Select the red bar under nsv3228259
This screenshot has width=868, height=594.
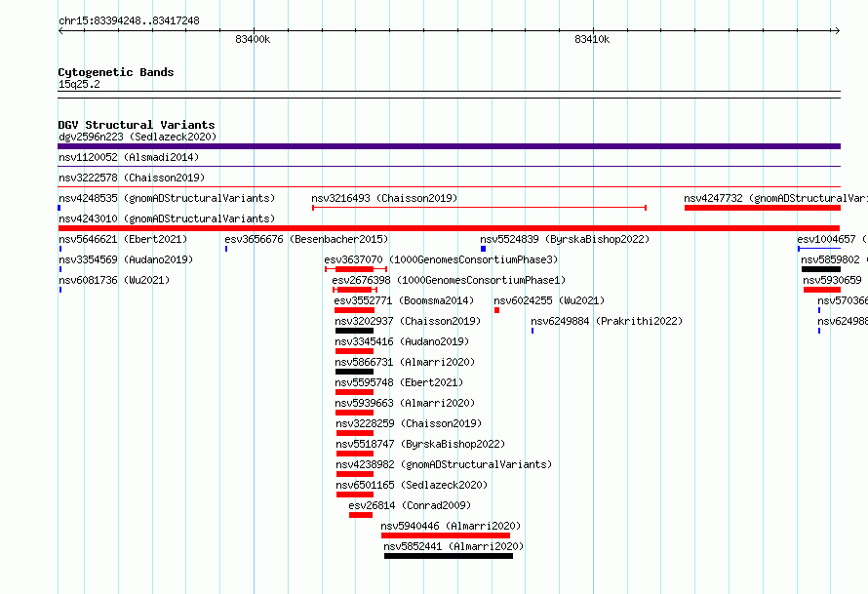[355, 433]
